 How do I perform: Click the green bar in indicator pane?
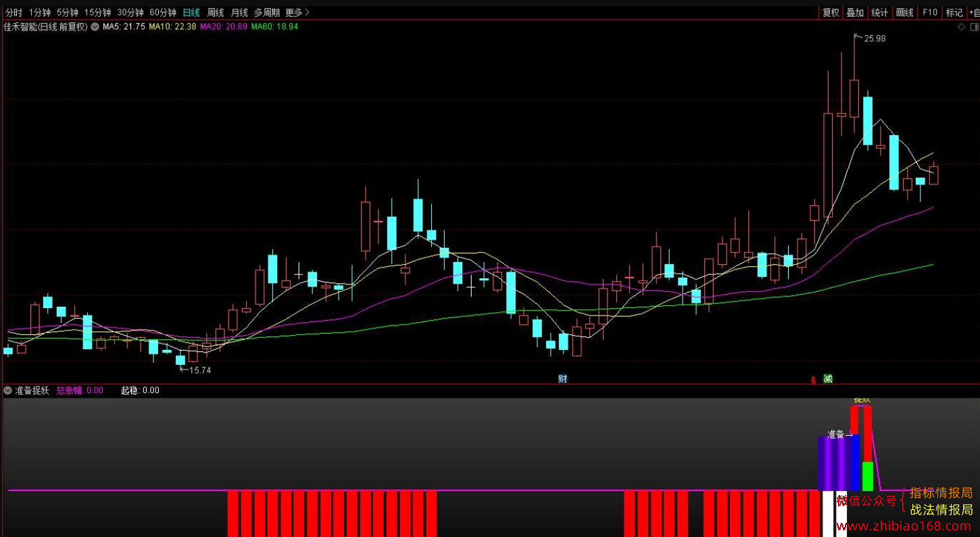868,476
